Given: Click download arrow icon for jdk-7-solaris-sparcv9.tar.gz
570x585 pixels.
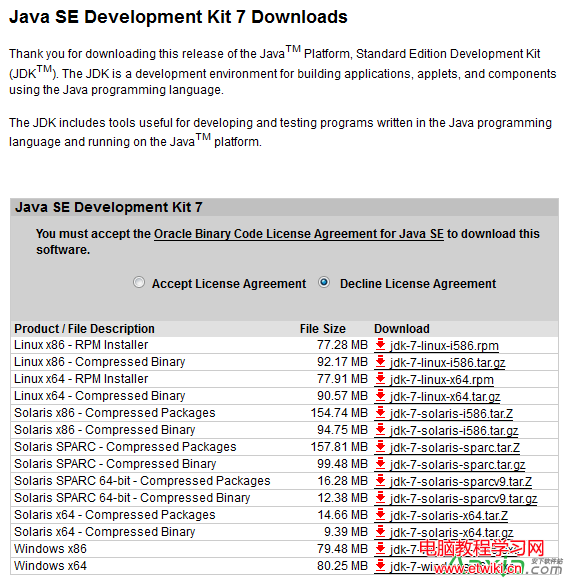Looking at the screenshot, I should (x=380, y=498).
